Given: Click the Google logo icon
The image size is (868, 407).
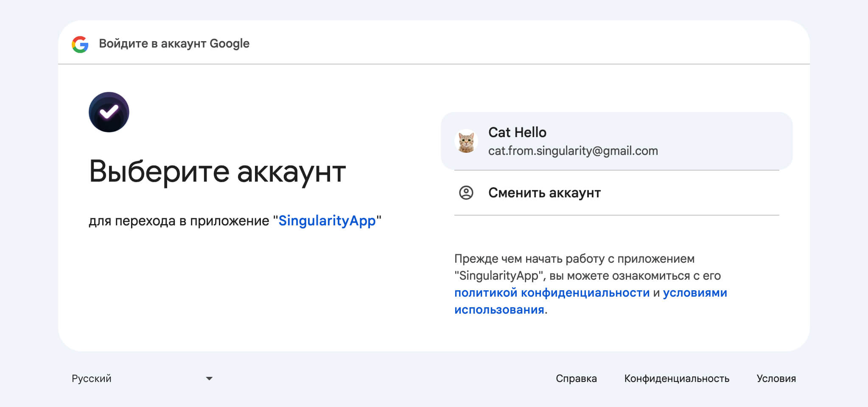Looking at the screenshot, I should point(80,44).
